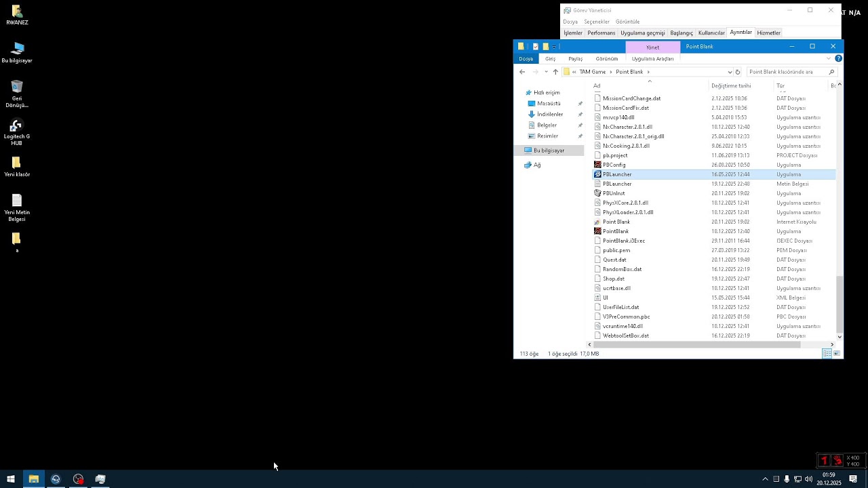Refresh the Point Blank folder view
Image resolution: width=868 pixels, height=488 pixels.
pyautogui.click(x=738, y=72)
